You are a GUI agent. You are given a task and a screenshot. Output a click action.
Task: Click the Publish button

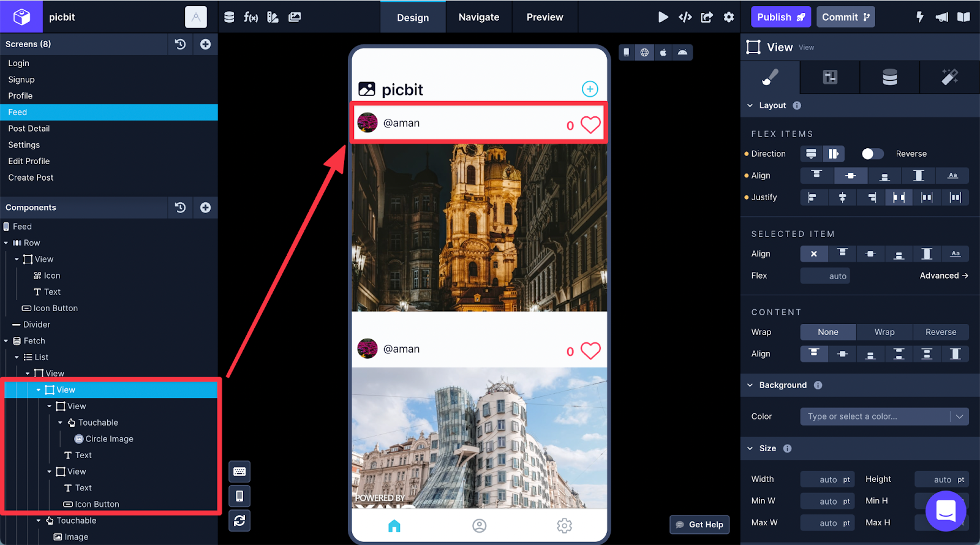[x=780, y=17]
